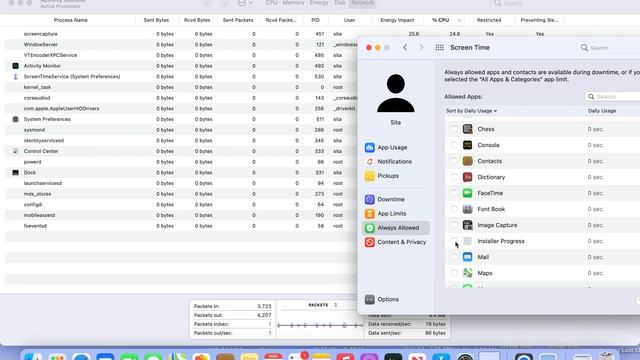Screen dimensions: 640x360
Task: Click the Font Book app icon
Action: pos(467,209)
